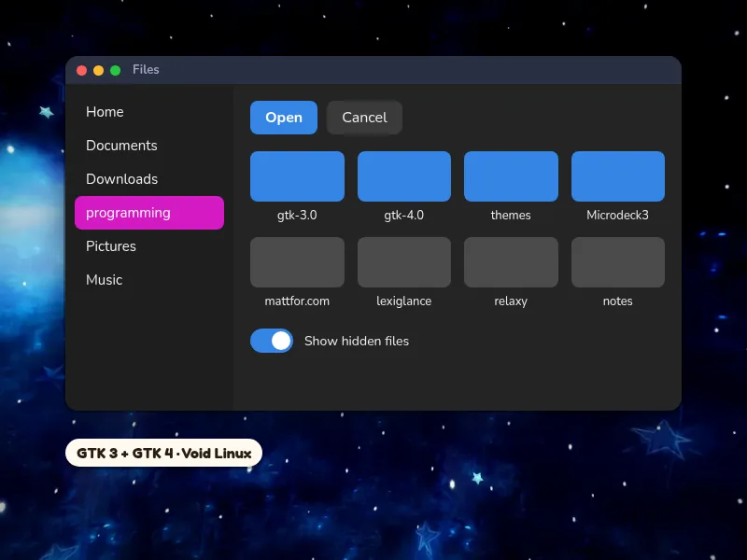Select the programming sidebar entry
Image resolution: width=747 pixels, height=560 pixels.
pyautogui.click(x=149, y=213)
